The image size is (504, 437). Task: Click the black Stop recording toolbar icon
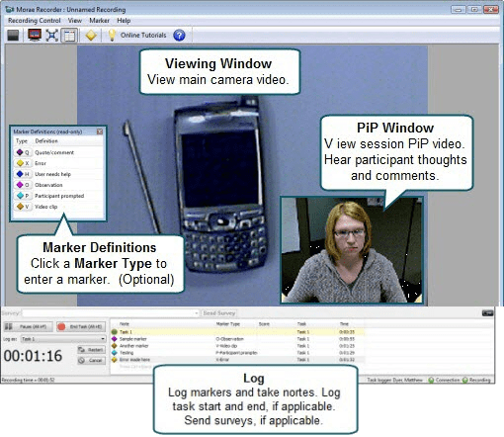(x=13, y=36)
